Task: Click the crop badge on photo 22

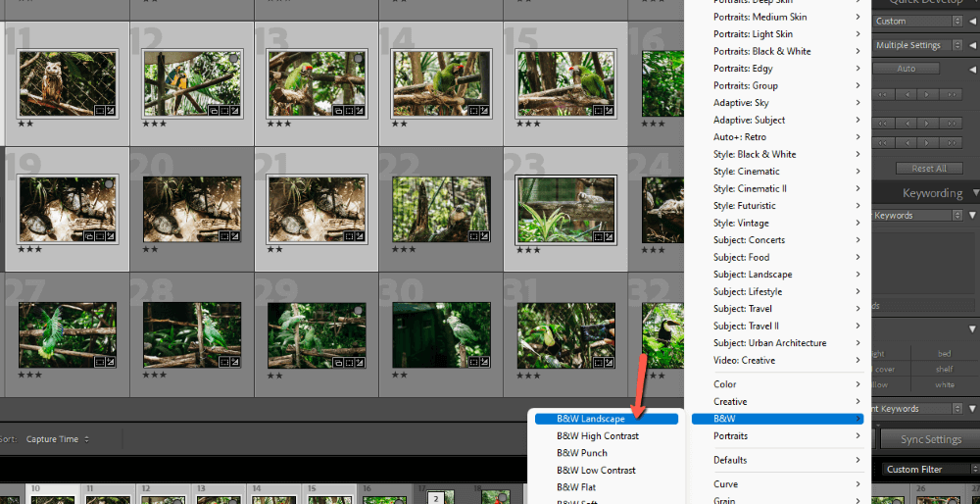Action: tap(473, 236)
